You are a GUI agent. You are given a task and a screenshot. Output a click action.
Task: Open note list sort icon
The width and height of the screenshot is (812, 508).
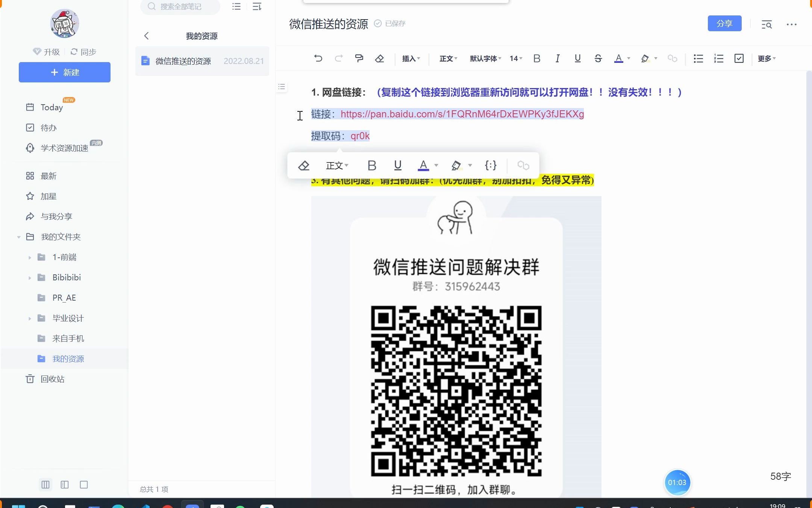[x=257, y=6]
